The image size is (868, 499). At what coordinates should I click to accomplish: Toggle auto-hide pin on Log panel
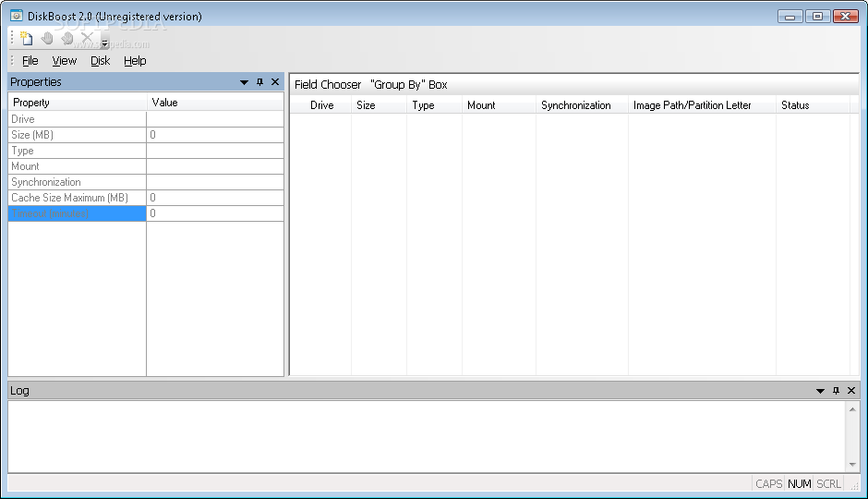coord(836,391)
